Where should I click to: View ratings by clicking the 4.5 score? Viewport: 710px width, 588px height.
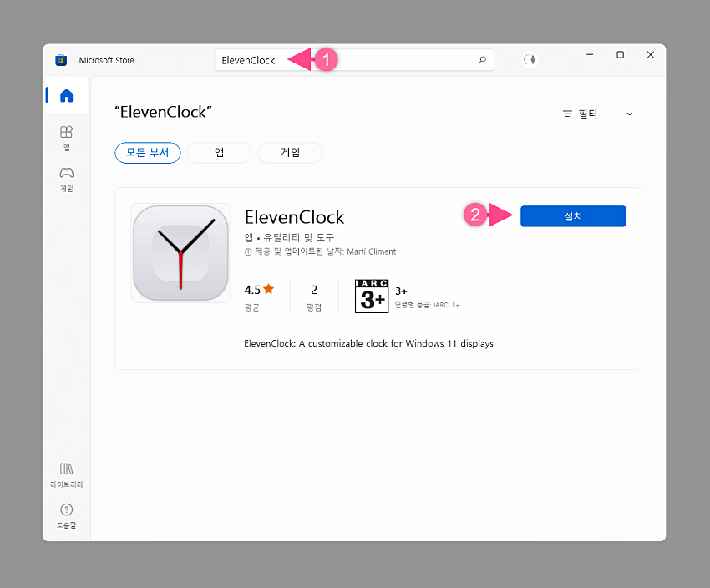253,289
